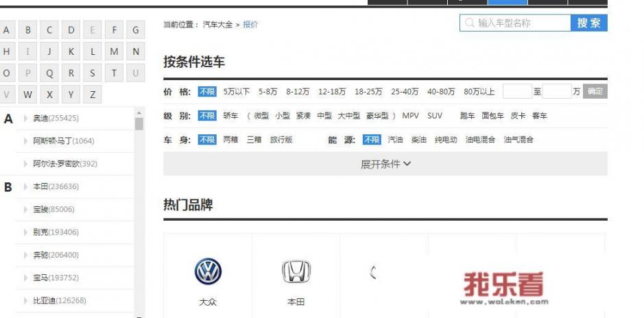Filter price to 12-18万
This screenshot has width=644, height=318.
(x=332, y=92)
